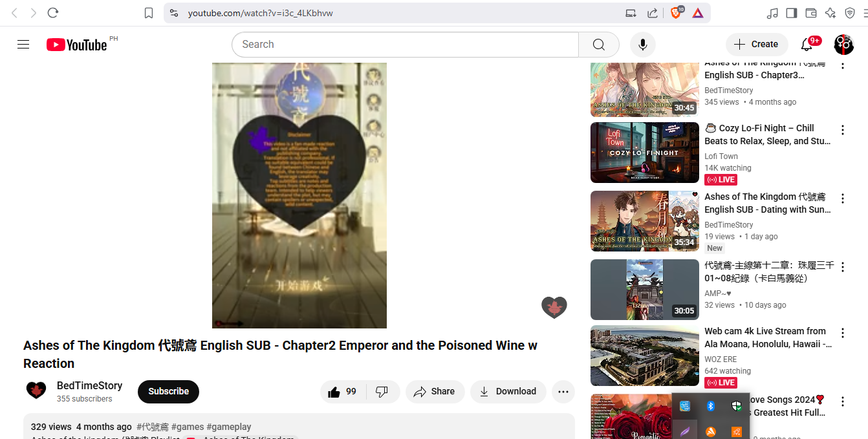Open WOZ ERE channel link
This screenshot has height=439, width=868.
point(721,359)
